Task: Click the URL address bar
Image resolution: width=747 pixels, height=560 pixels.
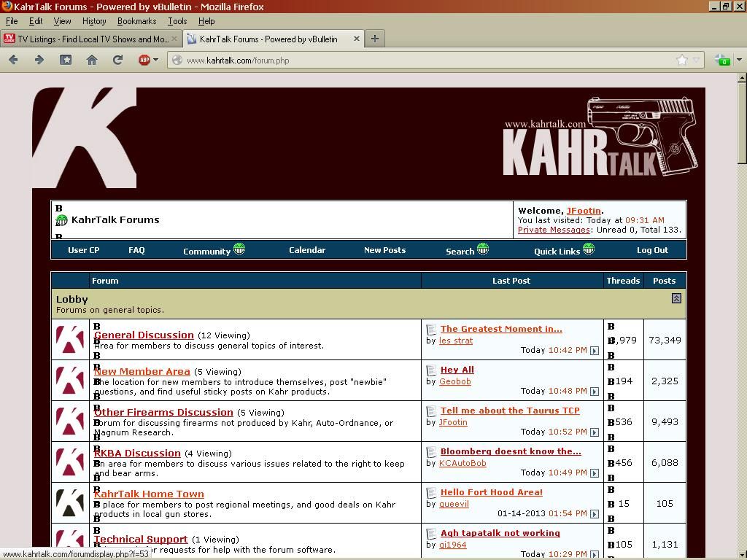Action: pos(423,60)
